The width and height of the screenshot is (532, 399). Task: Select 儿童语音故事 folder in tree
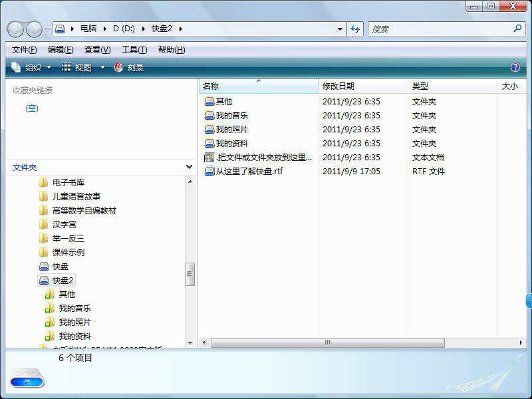70,196
